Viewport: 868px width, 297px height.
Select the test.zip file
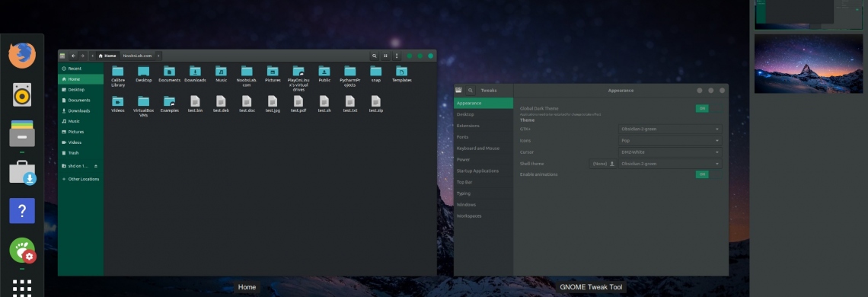[x=376, y=104]
